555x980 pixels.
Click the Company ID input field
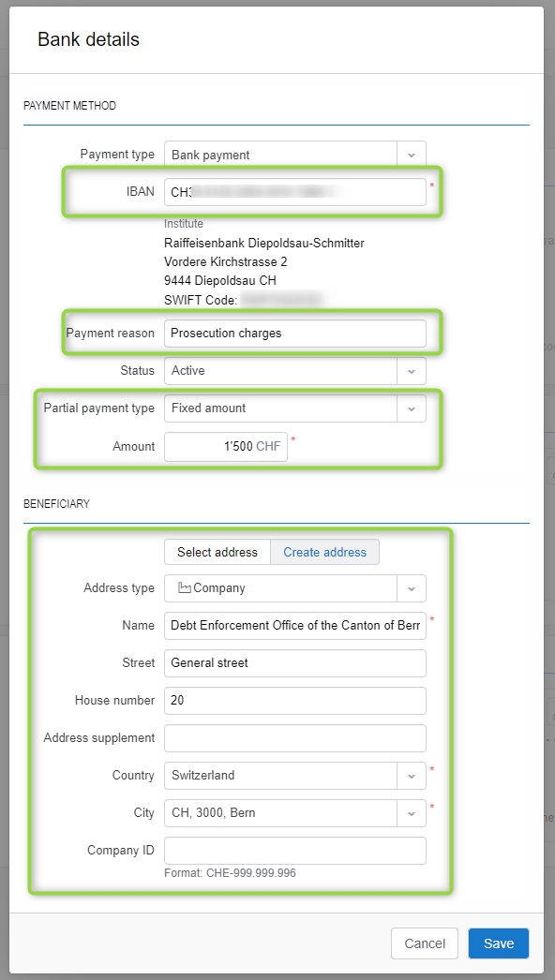click(295, 851)
